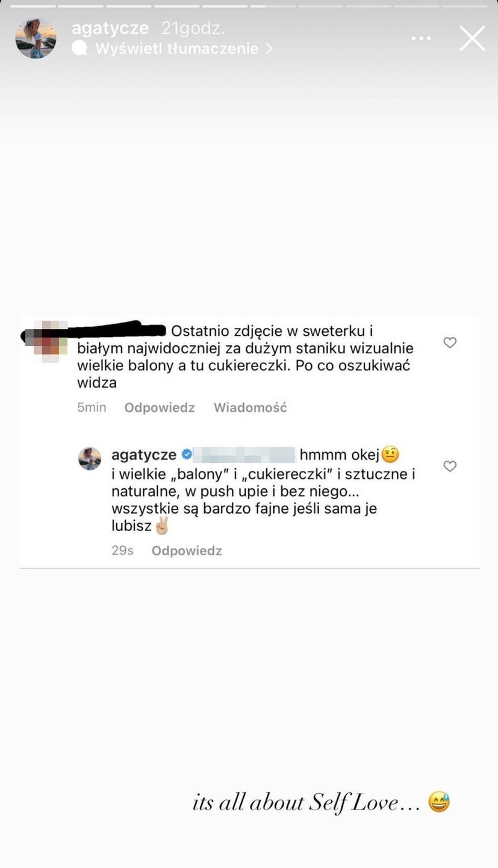Close the story with the X icon
The height and width of the screenshot is (868, 498).
pyautogui.click(x=472, y=39)
